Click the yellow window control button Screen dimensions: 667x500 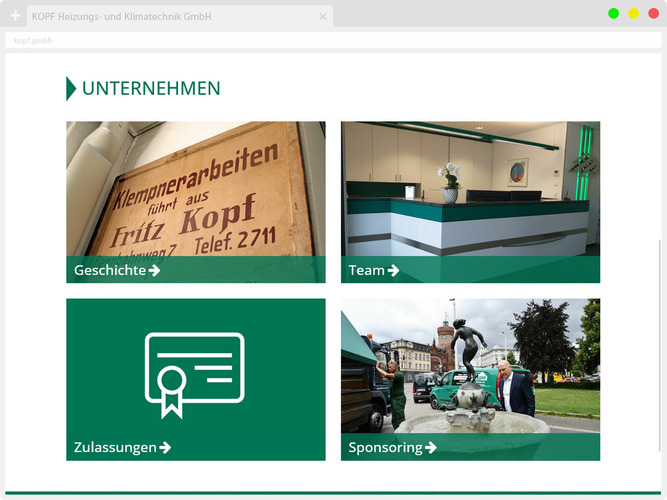click(633, 13)
